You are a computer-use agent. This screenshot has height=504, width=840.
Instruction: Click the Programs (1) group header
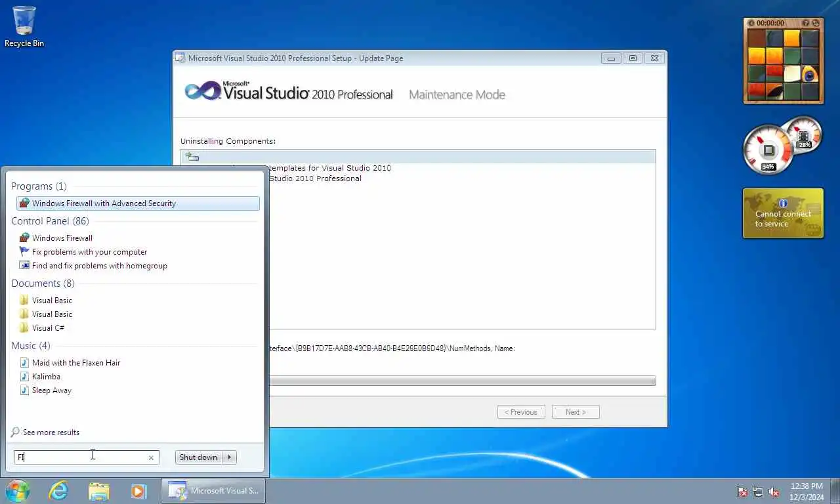39,186
